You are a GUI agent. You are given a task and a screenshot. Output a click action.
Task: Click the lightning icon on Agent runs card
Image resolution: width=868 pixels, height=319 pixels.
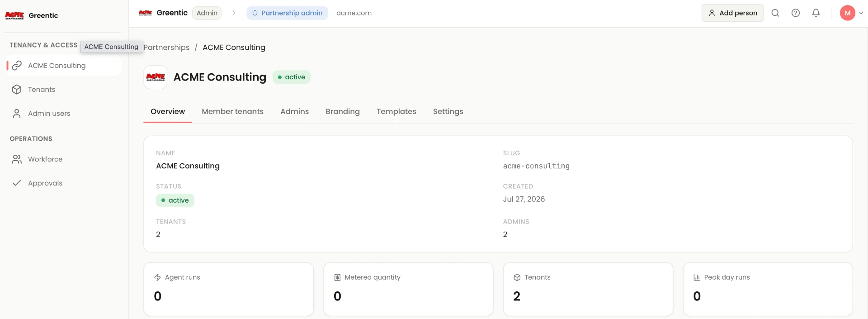coord(157,277)
